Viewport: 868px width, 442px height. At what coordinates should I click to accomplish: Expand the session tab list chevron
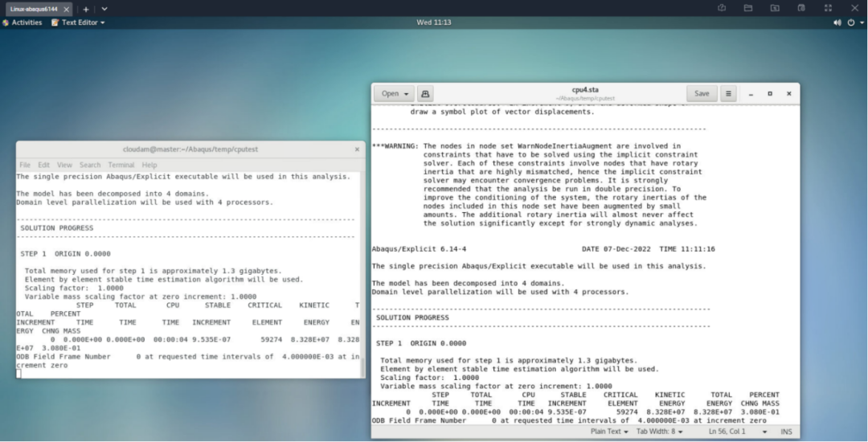(104, 9)
